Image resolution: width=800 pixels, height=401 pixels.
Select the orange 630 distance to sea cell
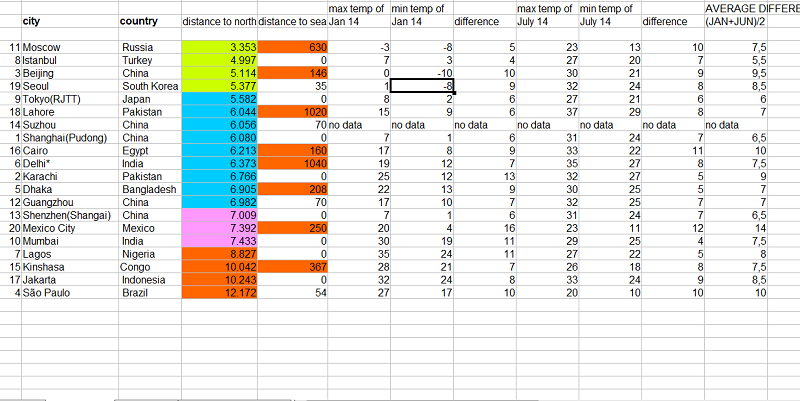(x=292, y=47)
